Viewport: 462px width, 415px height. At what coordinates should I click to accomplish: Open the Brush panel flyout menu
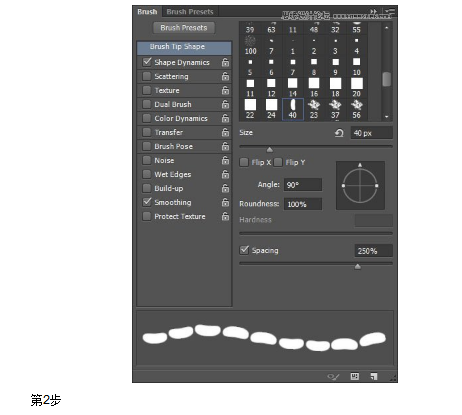[x=389, y=12]
